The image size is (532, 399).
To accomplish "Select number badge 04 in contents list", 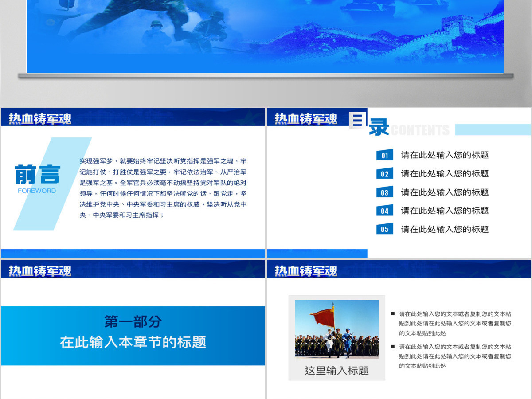I will click(384, 211).
